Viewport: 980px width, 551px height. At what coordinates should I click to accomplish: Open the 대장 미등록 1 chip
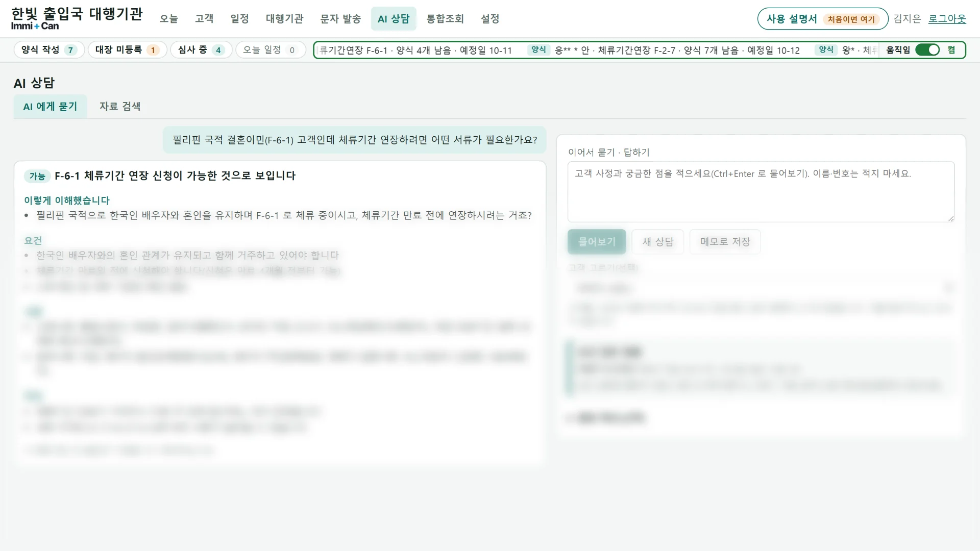pyautogui.click(x=127, y=50)
